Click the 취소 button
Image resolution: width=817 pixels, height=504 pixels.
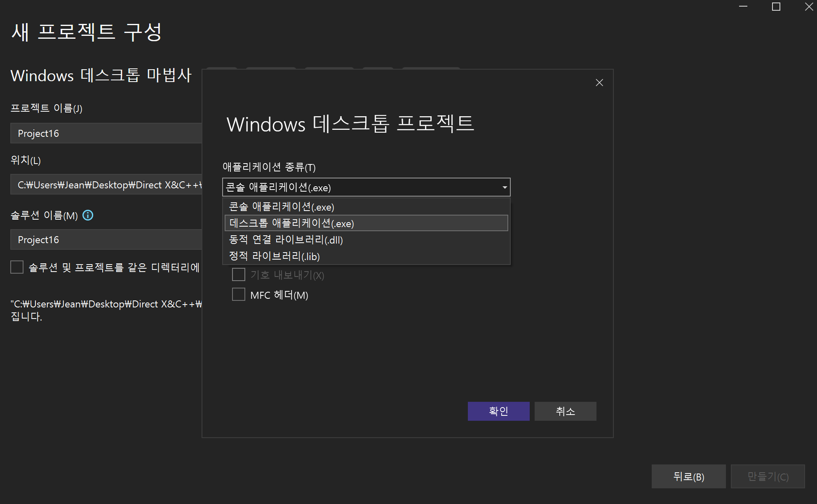point(565,411)
